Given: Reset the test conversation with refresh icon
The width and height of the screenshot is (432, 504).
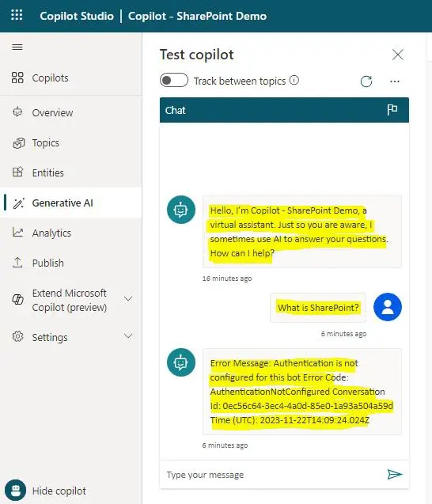Looking at the screenshot, I should pyautogui.click(x=366, y=81).
